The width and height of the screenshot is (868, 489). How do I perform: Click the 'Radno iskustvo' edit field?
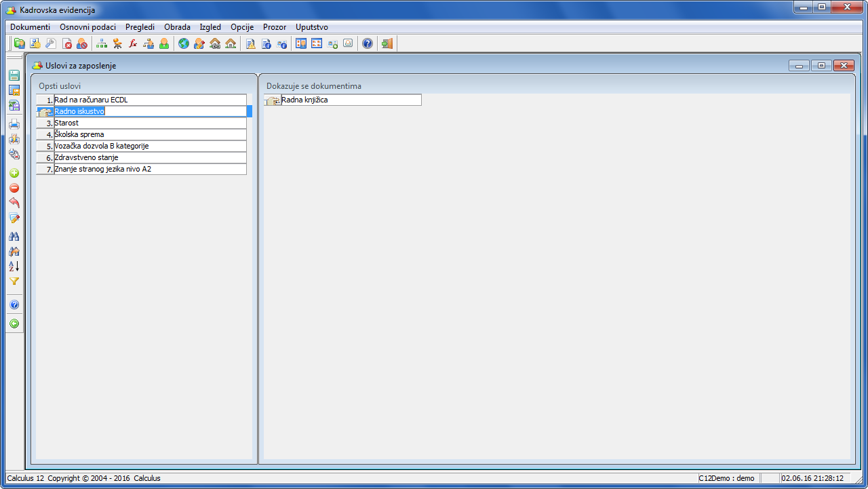coord(150,111)
